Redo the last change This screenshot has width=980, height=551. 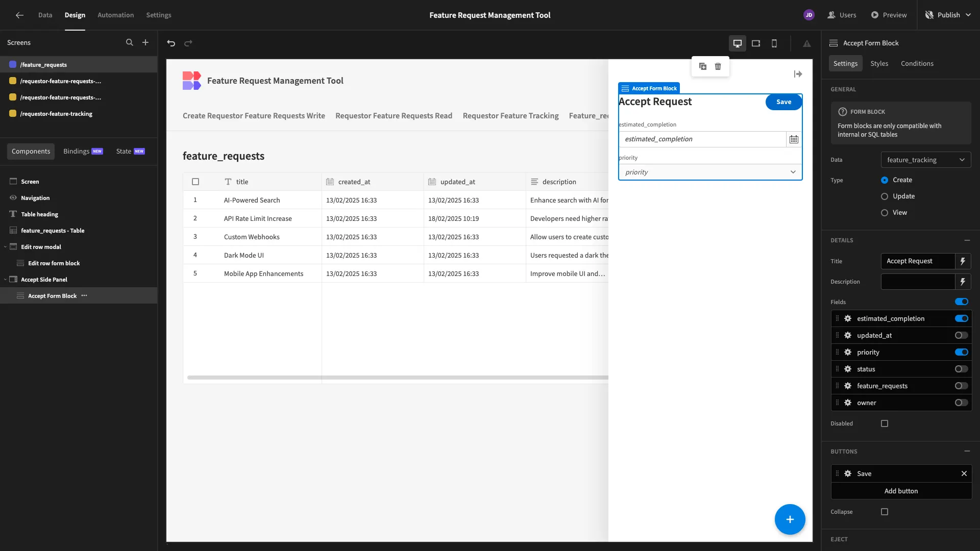(x=188, y=43)
